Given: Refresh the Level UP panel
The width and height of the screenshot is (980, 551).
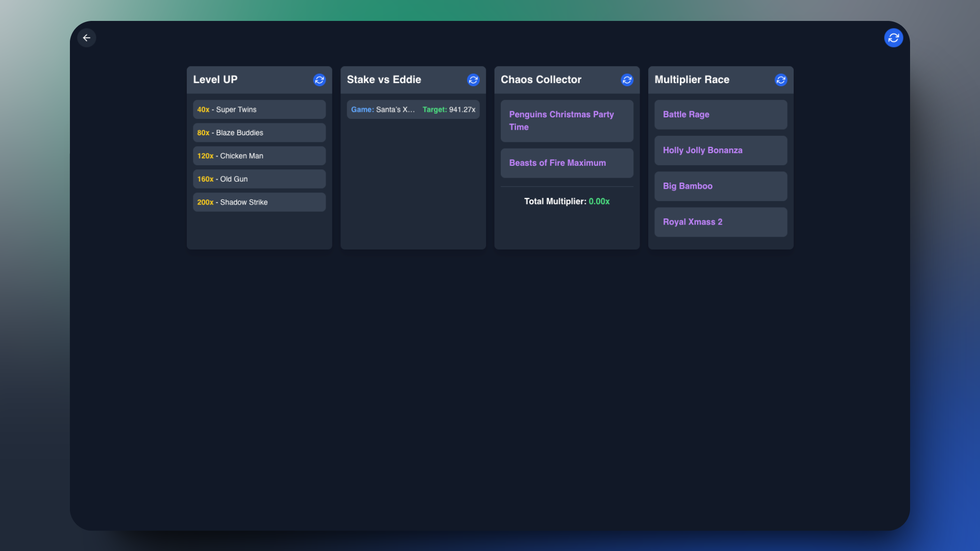Looking at the screenshot, I should pyautogui.click(x=319, y=80).
